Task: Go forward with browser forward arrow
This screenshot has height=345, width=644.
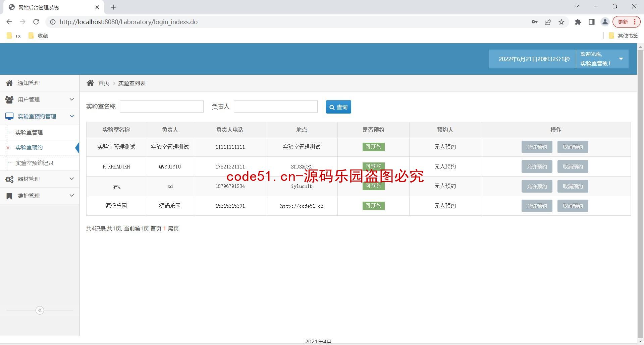Action: (22, 22)
